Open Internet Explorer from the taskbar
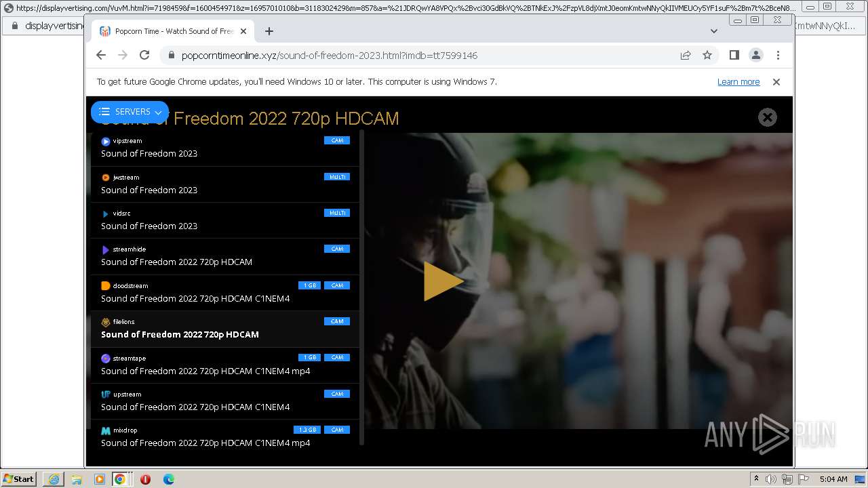The height and width of the screenshot is (488, 868). [54, 479]
